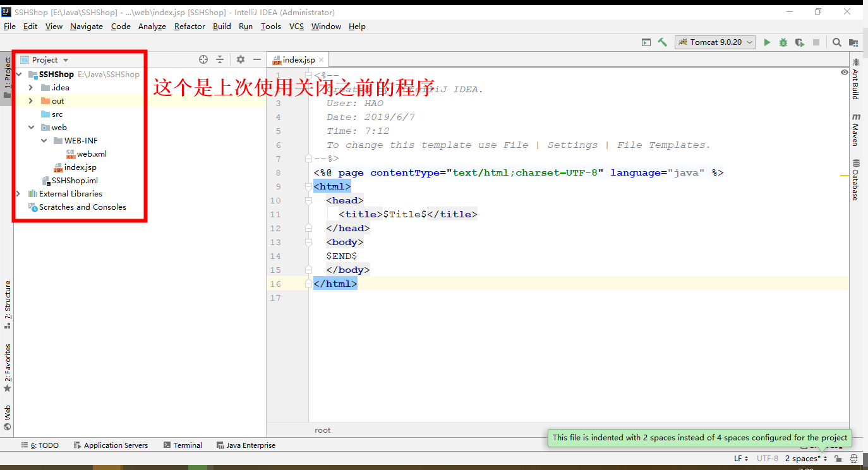Build the project with the hammer icon
868x470 pixels.
(662, 42)
